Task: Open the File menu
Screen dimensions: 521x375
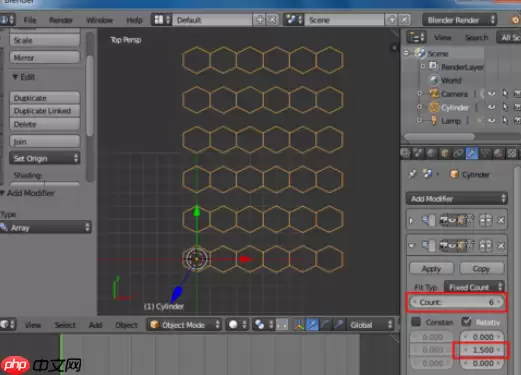Action: (x=30, y=20)
